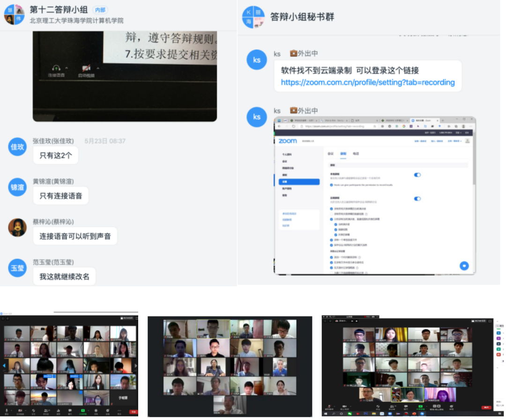506x420 pixels.
Task: Uncheck the hosts can give permission checkbox
Action: pyautogui.click(x=331, y=185)
